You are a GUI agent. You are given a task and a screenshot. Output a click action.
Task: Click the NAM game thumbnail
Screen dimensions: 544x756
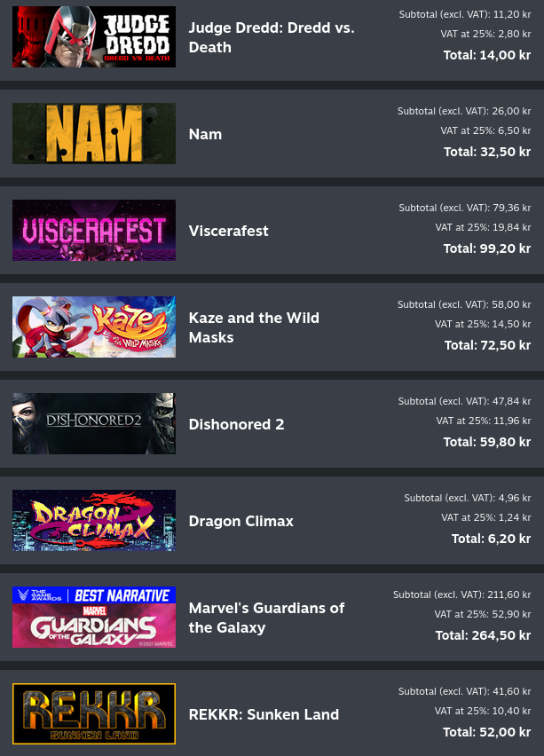(x=94, y=134)
